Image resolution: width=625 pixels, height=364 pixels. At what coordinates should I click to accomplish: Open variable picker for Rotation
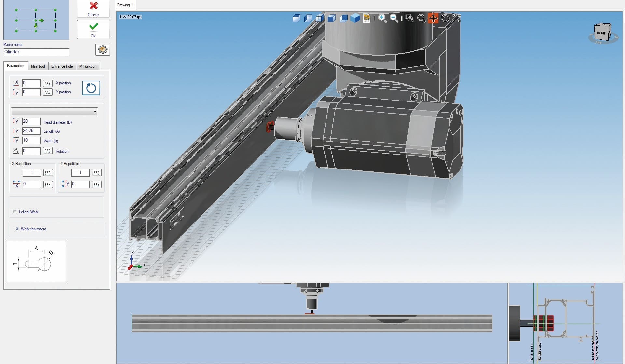pyautogui.click(x=48, y=151)
